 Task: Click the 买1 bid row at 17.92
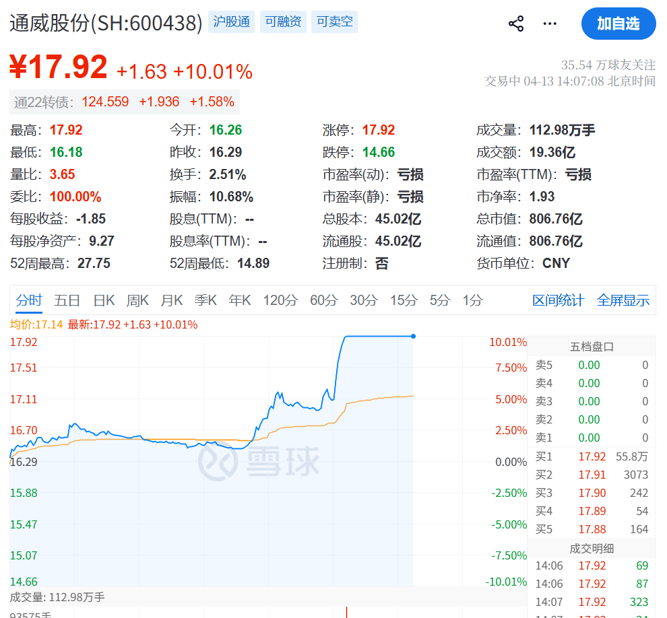coord(591,456)
